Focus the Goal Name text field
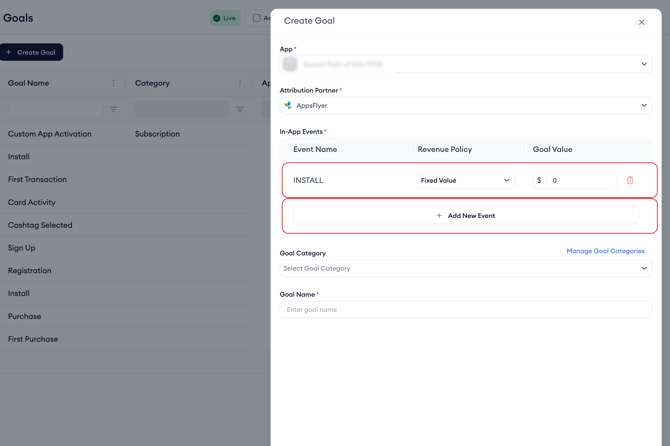This screenshot has width=670, height=446. pos(465,310)
